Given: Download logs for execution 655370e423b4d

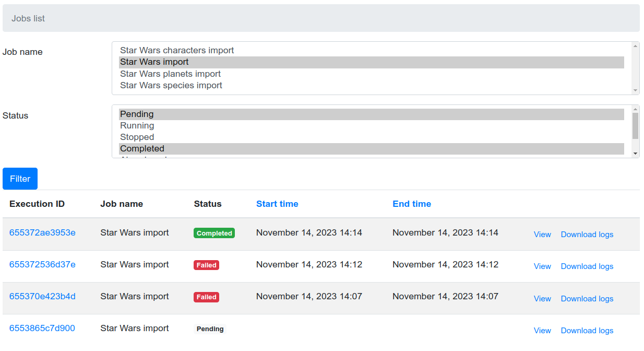Looking at the screenshot, I should coord(587,299).
